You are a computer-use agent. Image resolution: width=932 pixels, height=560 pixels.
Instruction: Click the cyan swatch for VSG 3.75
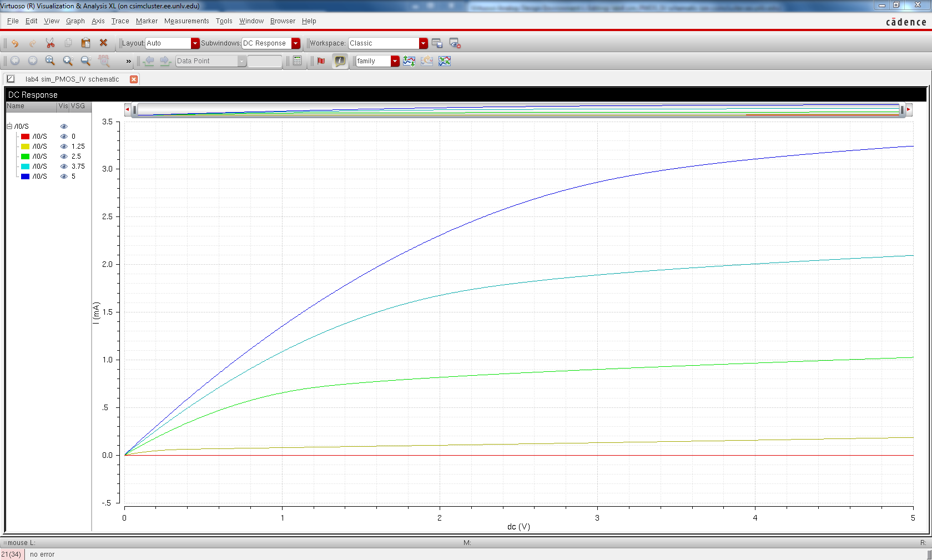click(25, 167)
